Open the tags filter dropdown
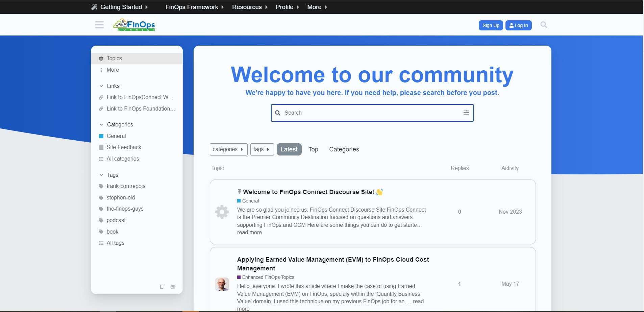The height and width of the screenshot is (312, 644). click(x=262, y=149)
